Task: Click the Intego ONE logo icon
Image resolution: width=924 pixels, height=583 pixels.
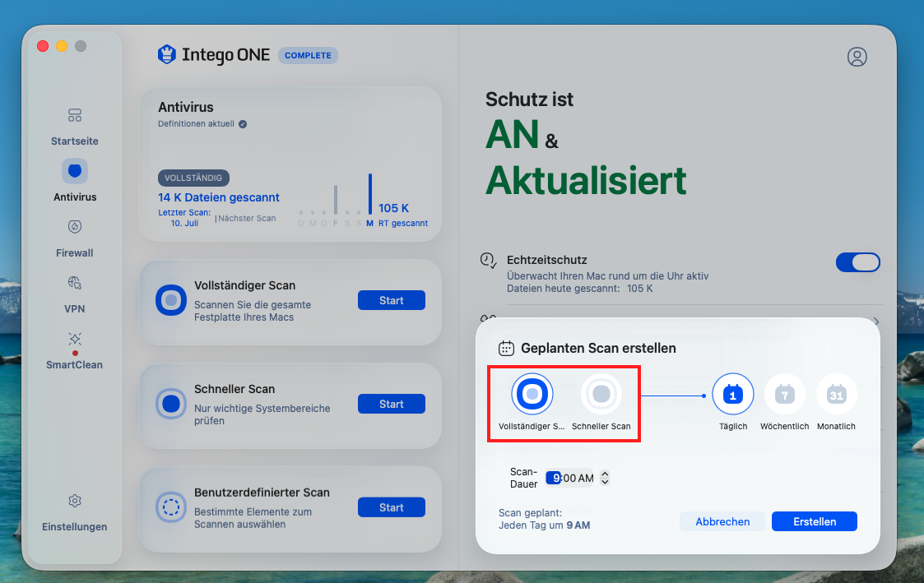Action: point(167,55)
